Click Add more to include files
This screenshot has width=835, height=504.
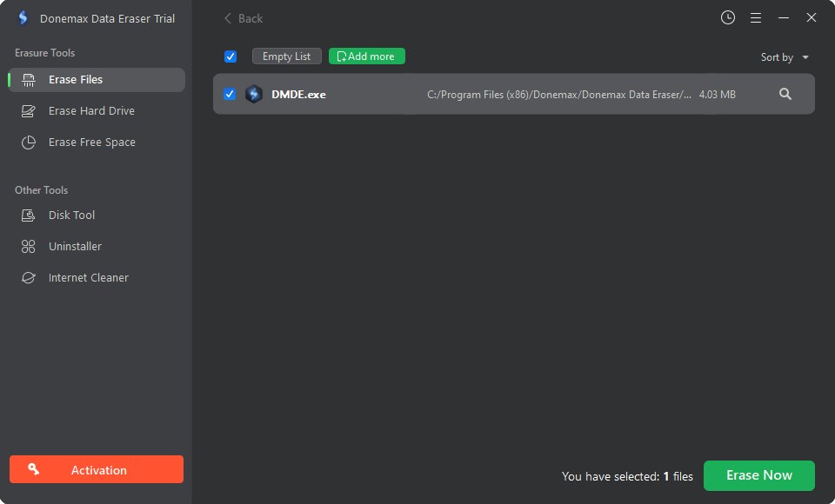click(366, 56)
